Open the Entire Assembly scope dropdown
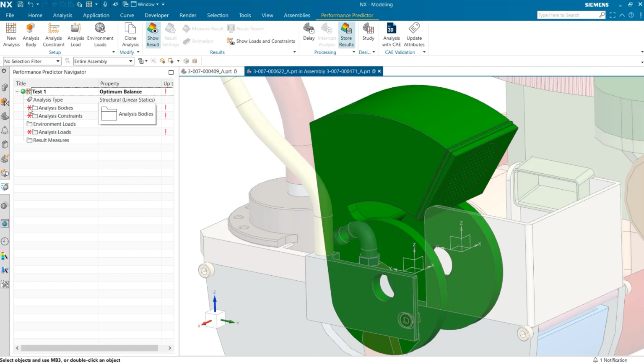 point(103,61)
